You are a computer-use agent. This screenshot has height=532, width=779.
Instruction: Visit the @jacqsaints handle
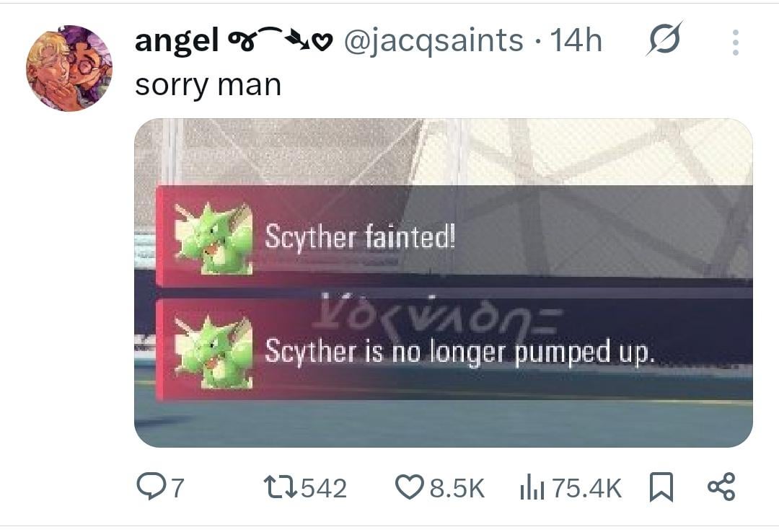click(x=433, y=40)
